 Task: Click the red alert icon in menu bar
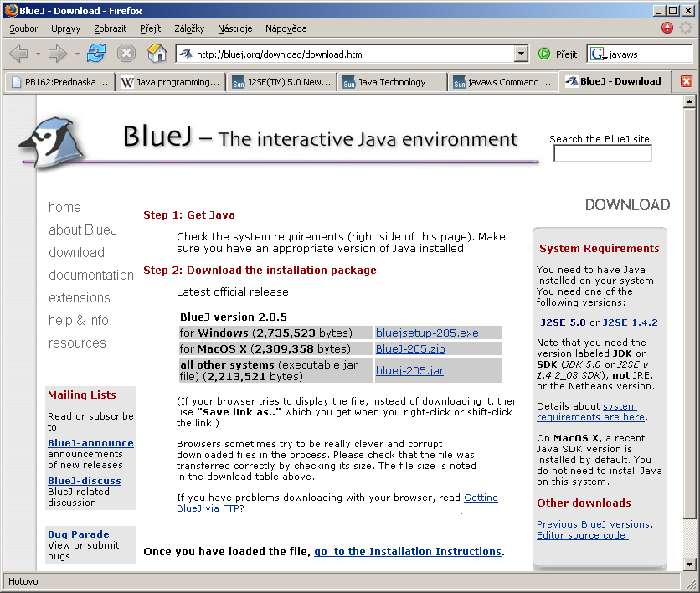point(667,28)
